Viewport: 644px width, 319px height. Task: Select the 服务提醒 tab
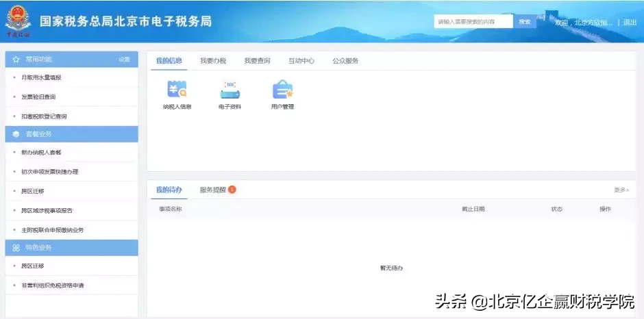[213, 190]
